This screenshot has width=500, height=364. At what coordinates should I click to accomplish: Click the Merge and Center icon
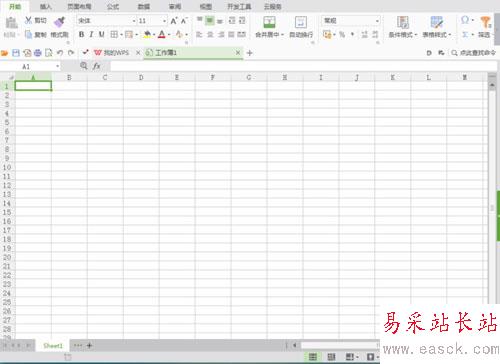tap(269, 22)
